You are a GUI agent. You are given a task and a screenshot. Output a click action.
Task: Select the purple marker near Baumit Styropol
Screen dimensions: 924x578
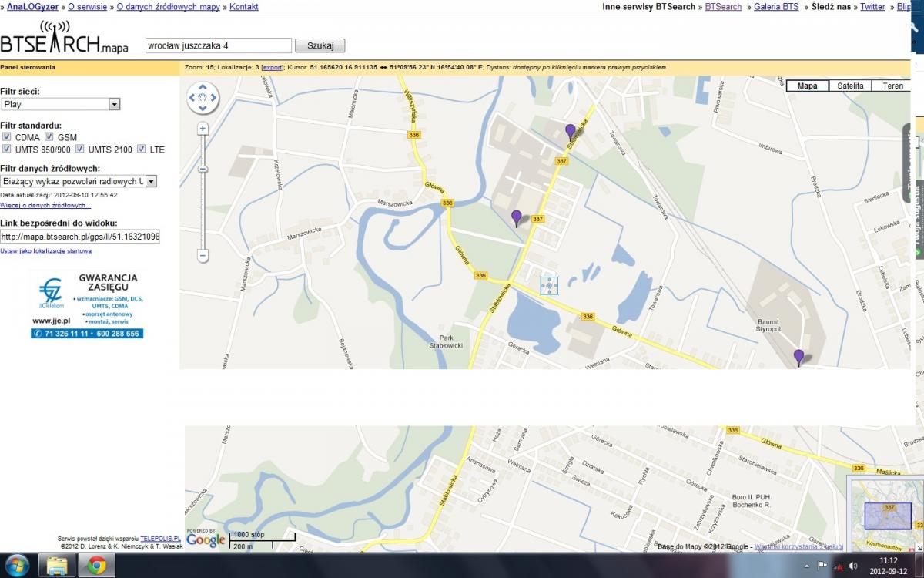[798, 358]
